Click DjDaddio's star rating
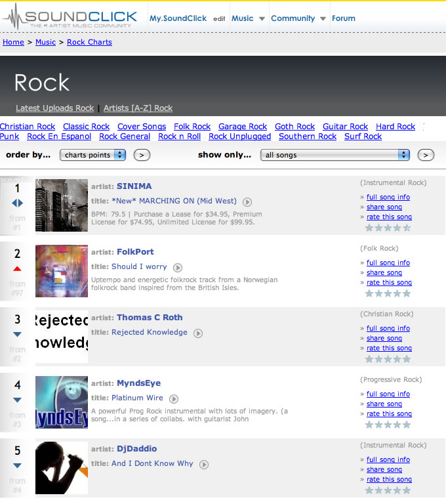Screen dimensions: 446x504 [x=388, y=490]
